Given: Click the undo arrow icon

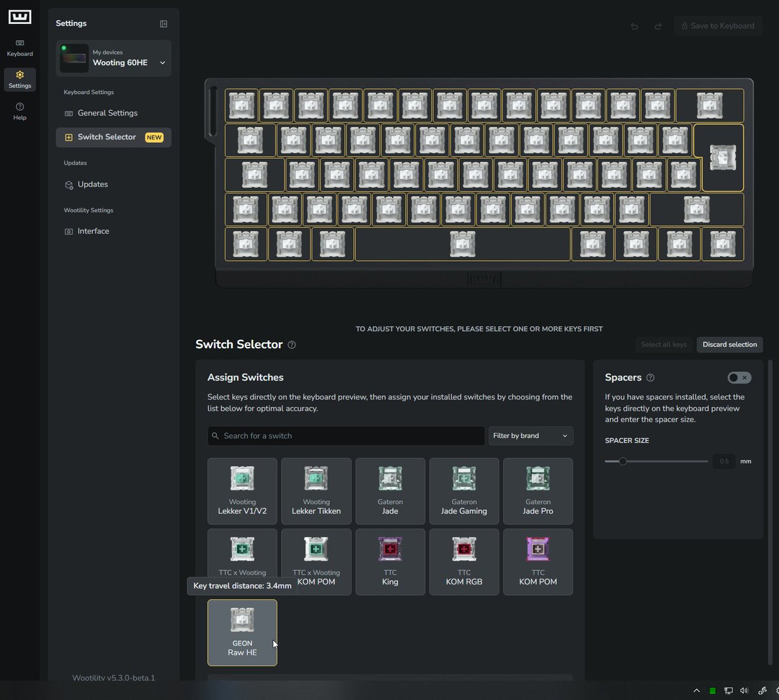Looking at the screenshot, I should click(x=634, y=27).
